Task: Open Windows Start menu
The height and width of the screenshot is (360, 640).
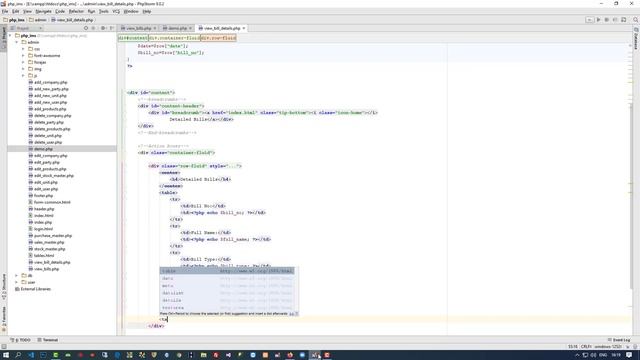Action: coord(6,355)
